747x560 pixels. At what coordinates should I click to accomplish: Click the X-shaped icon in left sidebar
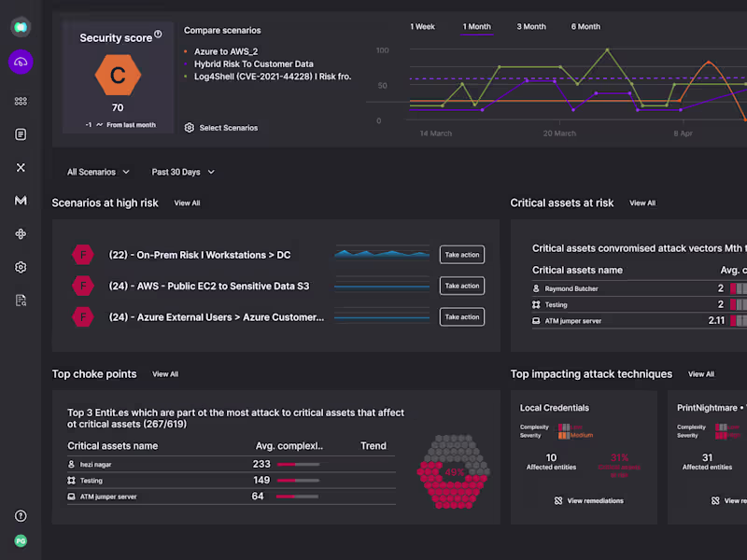point(21,167)
